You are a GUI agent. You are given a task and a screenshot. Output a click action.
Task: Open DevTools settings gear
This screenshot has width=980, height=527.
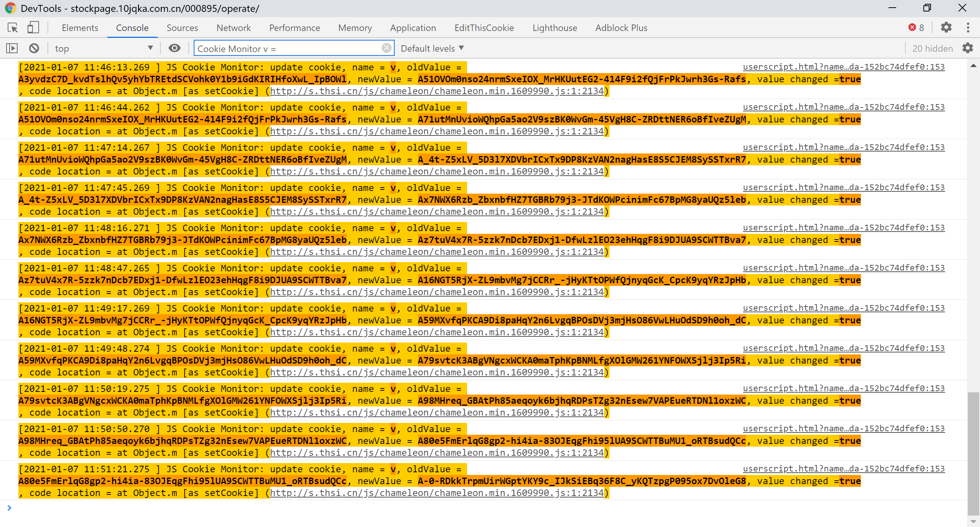coord(946,28)
